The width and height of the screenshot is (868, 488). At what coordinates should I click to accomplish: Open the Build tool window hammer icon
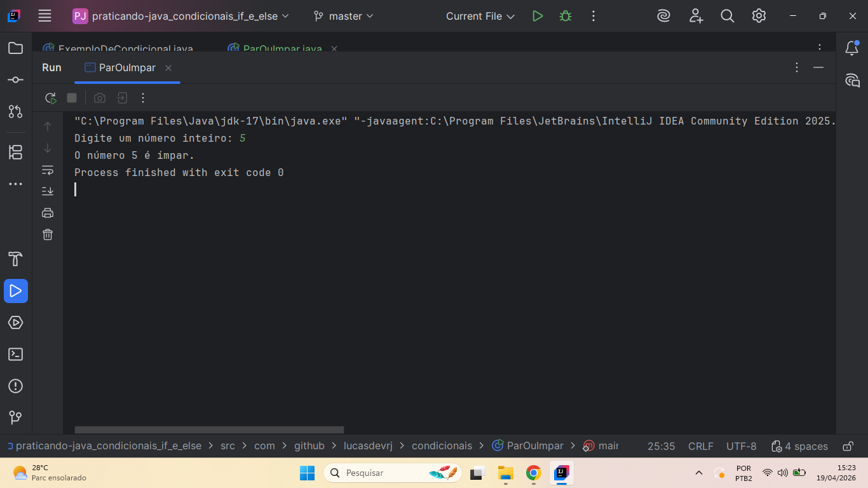click(16, 259)
